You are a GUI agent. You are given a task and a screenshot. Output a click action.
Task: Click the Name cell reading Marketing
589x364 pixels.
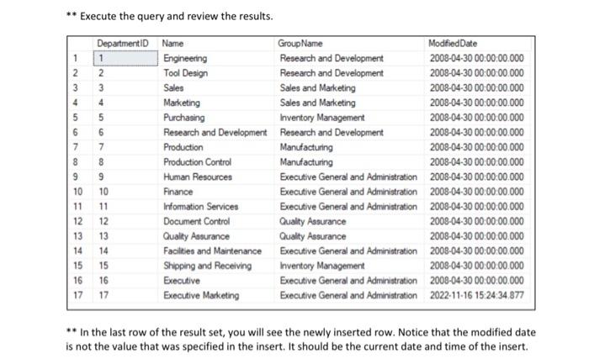click(216, 103)
